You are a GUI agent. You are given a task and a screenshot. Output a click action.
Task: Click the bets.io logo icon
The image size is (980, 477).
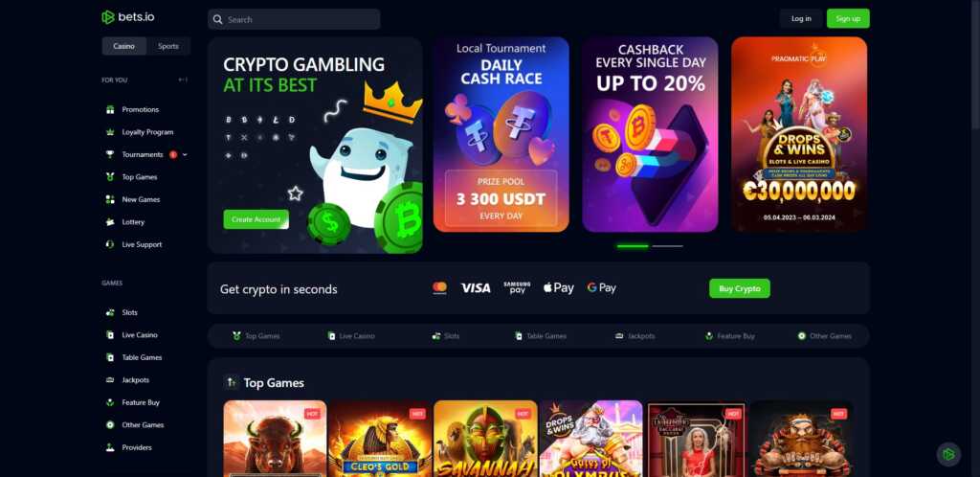pyautogui.click(x=108, y=17)
